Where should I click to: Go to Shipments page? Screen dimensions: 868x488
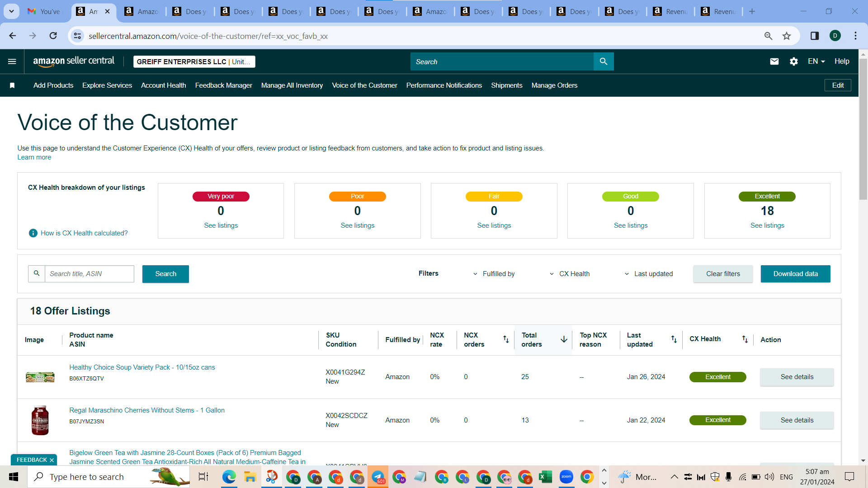point(507,85)
